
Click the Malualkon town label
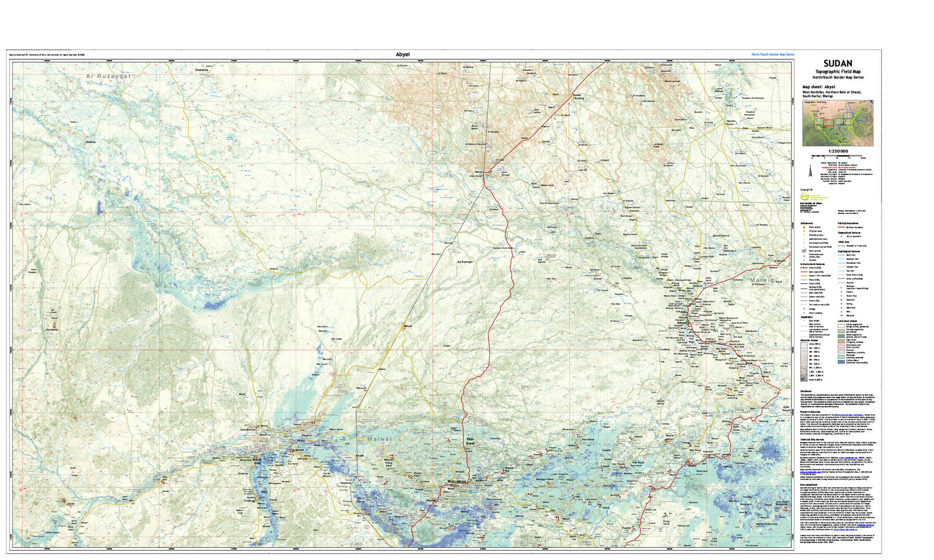(457, 482)
